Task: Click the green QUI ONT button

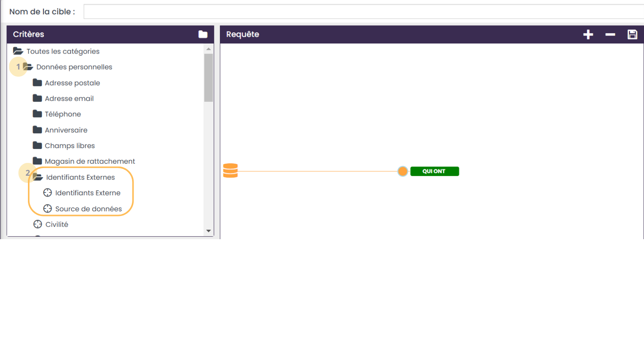Action: (x=435, y=171)
